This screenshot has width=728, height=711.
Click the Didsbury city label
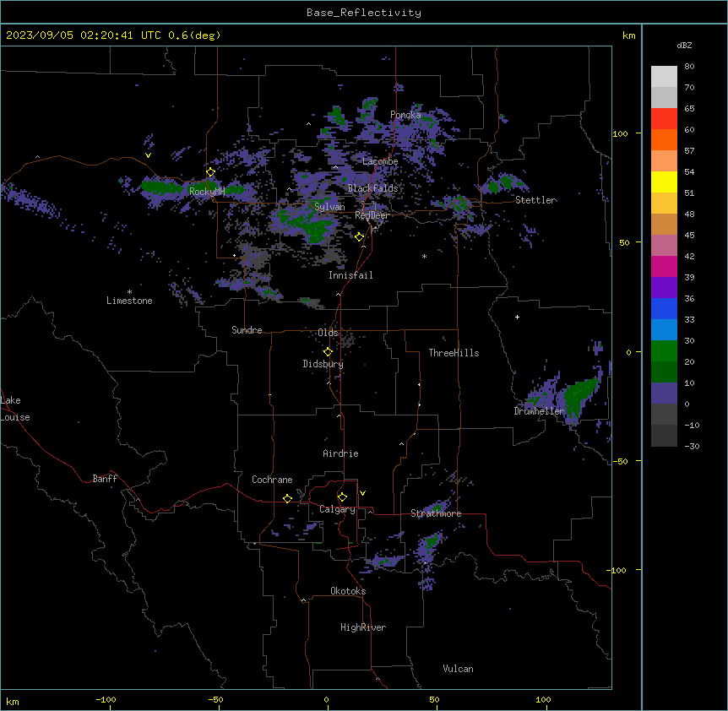point(323,364)
